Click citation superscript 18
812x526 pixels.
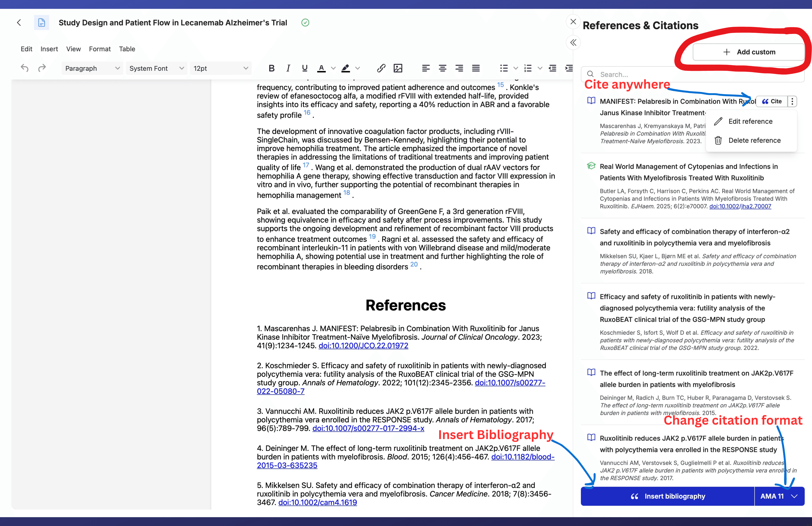pyautogui.click(x=347, y=192)
